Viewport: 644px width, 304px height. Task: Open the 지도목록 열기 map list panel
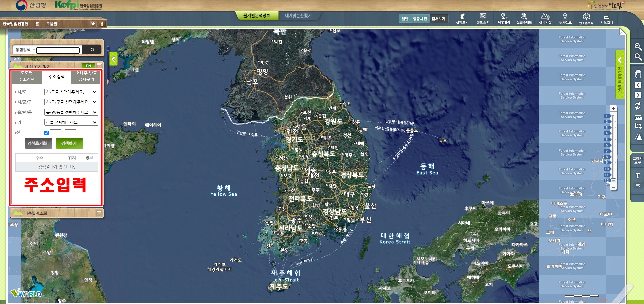(x=620, y=74)
